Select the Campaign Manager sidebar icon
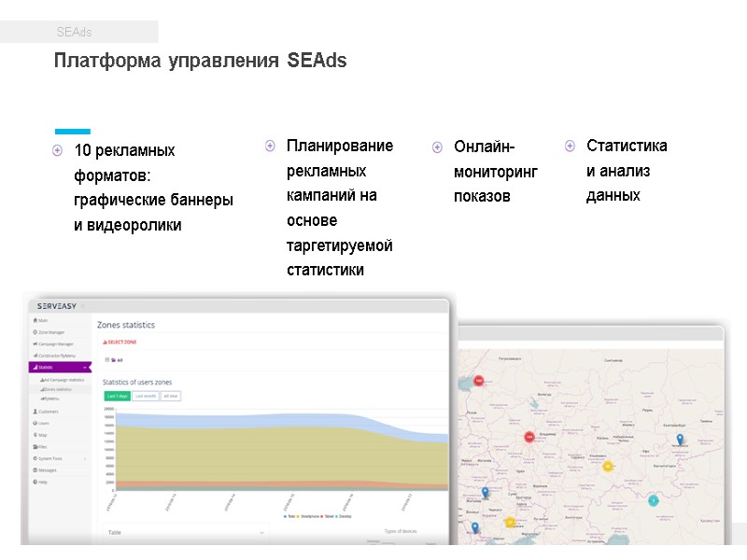The image size is (747, 560). pyautogui.click(x=56, y=342)
